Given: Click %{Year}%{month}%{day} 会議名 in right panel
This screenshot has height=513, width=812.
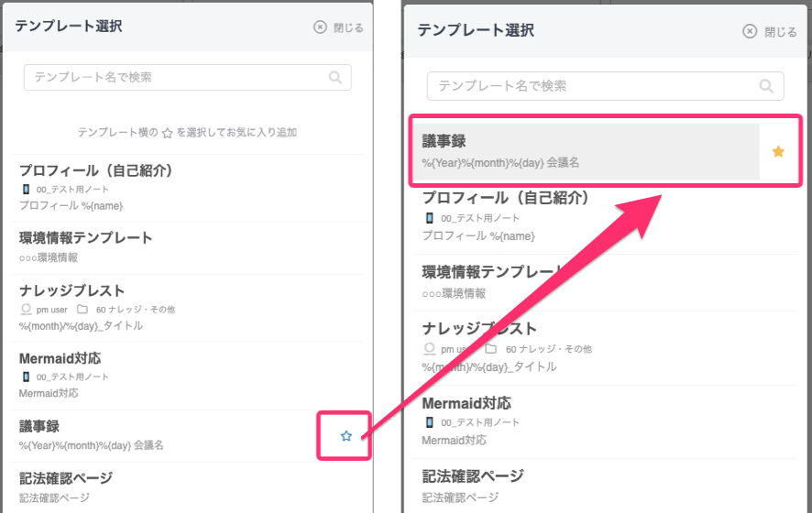Looking at the screenshot, I should click(500, 162).
